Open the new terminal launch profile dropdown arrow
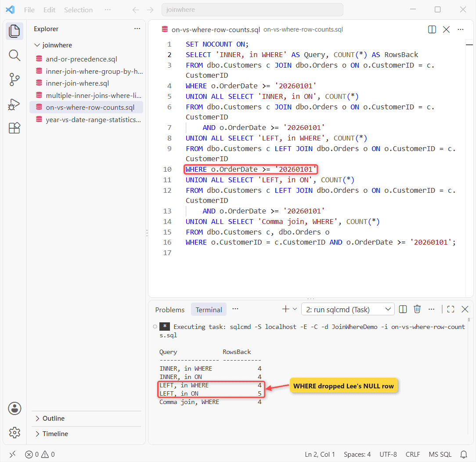 [295, 309]
